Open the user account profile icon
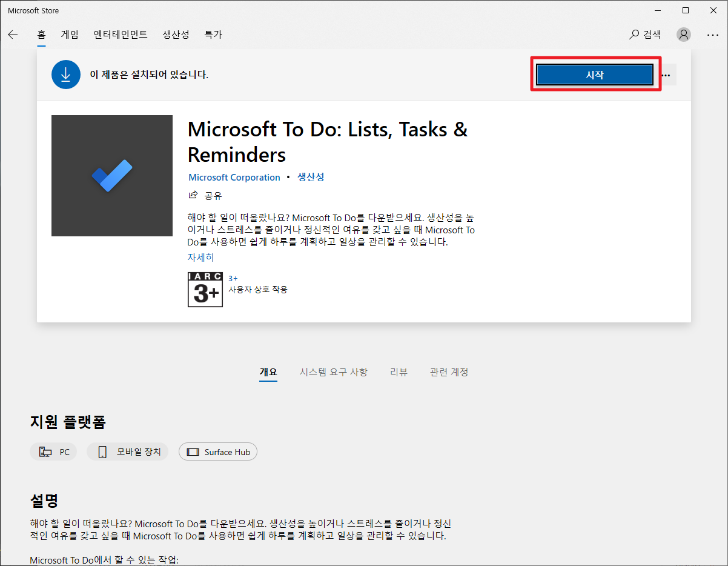Image resolution: width=728 pixels, height=566 pixels. [x=684, y=35]
